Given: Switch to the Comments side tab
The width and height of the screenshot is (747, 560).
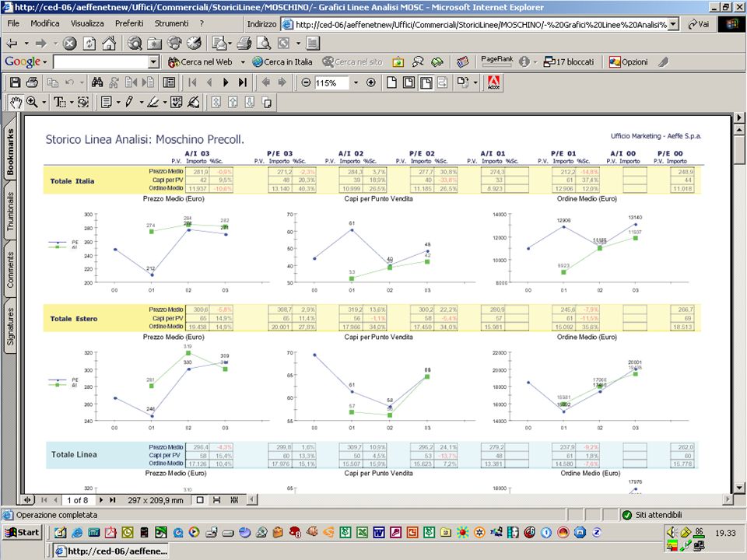Looking at the screenshot, I should click(x=10, y=270).
